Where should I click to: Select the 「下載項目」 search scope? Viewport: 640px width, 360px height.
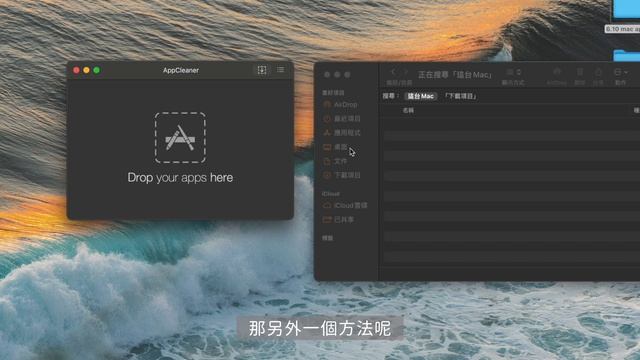point(460,96)
